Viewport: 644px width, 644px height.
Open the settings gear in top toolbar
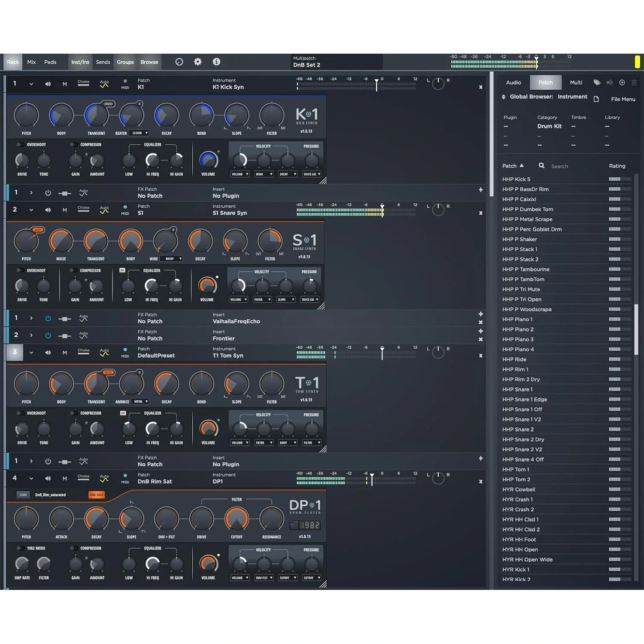pyautogui.click(x=197, y=62)
